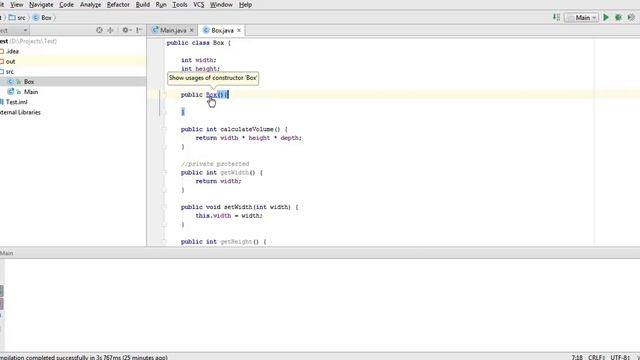
Task: Open the Run menu
Action: pyautogui.click(x=161, y=5)
